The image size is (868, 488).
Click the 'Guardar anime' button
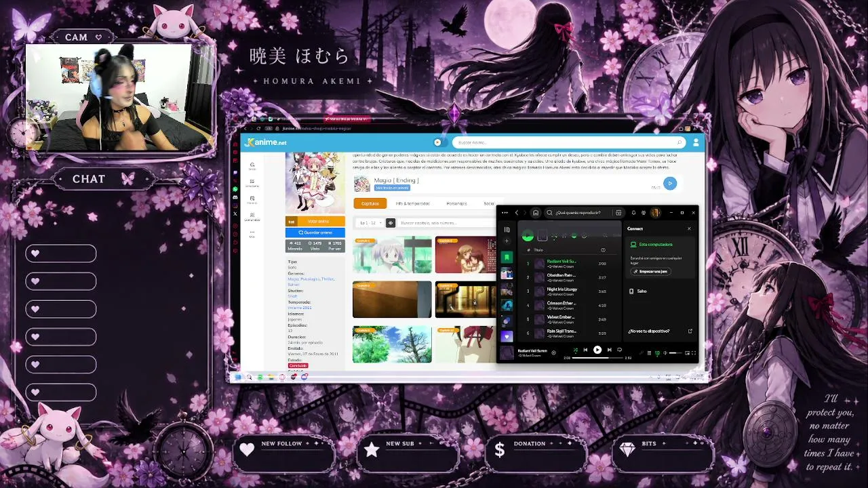coord(315,232)
